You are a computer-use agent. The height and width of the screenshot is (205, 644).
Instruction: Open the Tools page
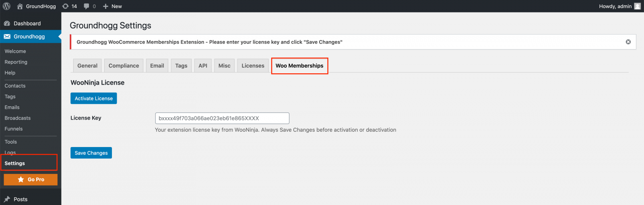point(11,142)
